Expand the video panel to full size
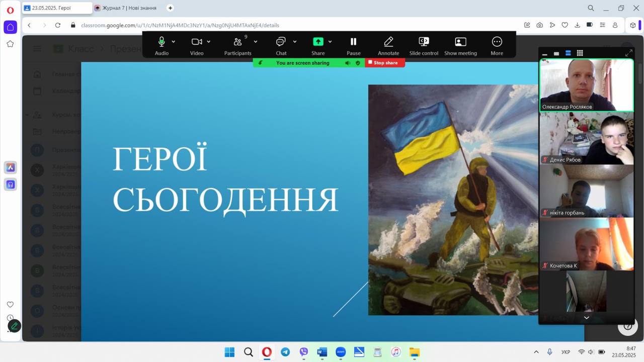Screen dimensions: 644x362 pyautogui.click(x=628, y=53)
